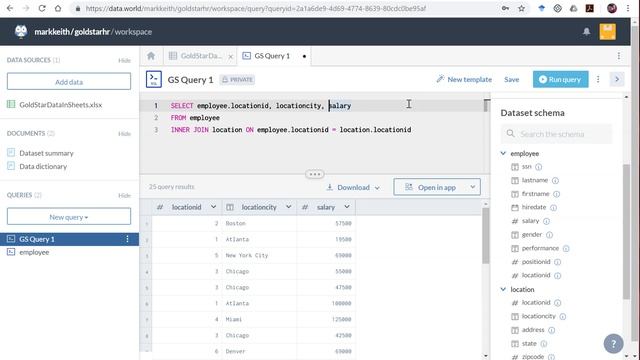Click the SQL query type icon
The width and height of the screenshot is (640, 360).
point(154,79)
